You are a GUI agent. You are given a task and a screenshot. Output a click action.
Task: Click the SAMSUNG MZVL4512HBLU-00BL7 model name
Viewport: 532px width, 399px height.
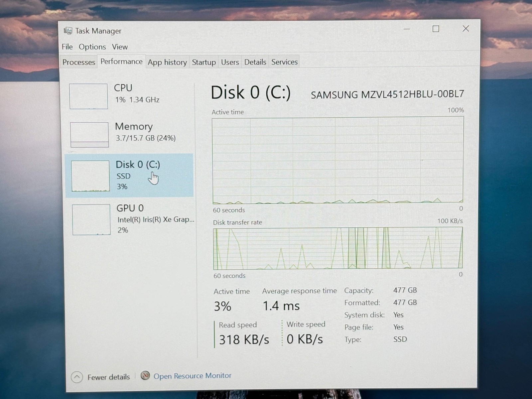[x=387, y=94]
